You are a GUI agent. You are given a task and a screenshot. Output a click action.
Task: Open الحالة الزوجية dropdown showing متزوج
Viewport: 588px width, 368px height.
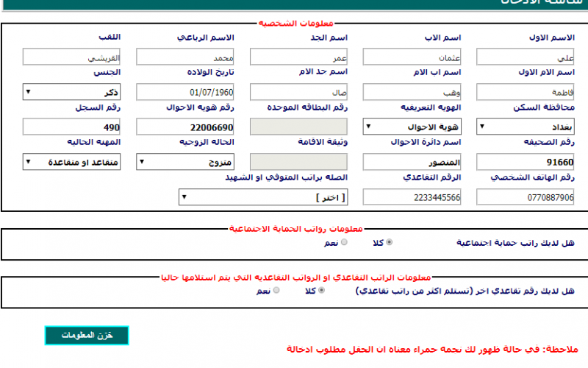185,162
